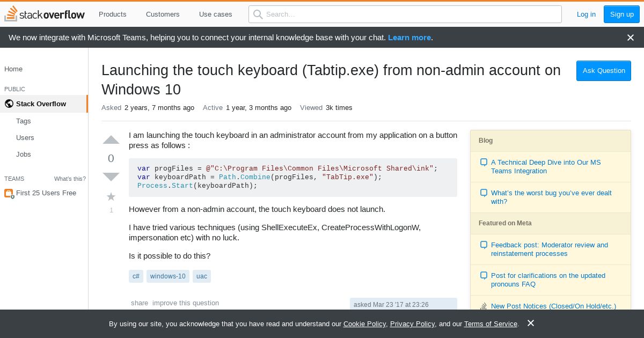The height and width of the screenshot is (338, 644).
Task: Go to Home in sidebar
Action: click(13, 69)
